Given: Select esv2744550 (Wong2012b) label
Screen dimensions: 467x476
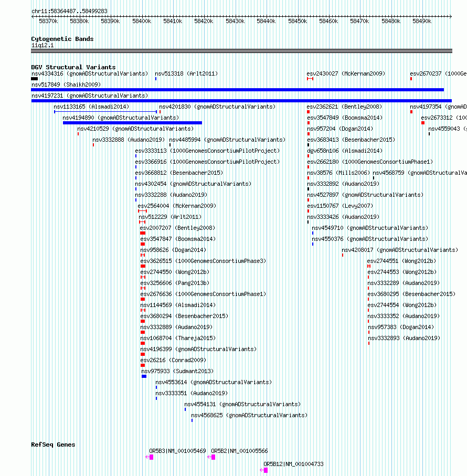Looking at the screenshot, I should (x=175, y=272).
